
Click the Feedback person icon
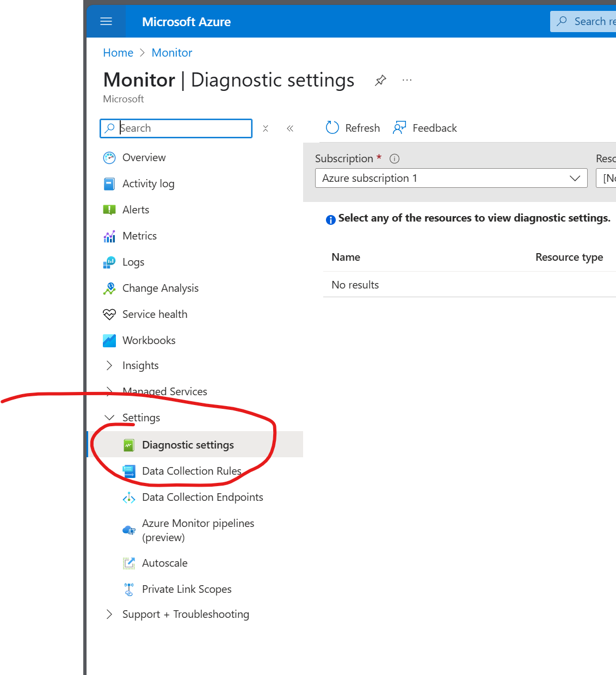pyautogui.click(x=399, y=128)
